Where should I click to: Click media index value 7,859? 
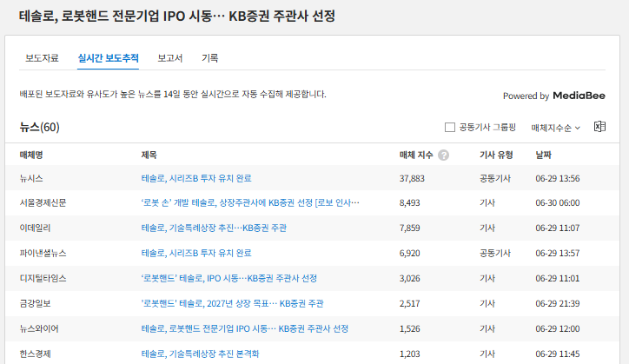click(409, 228)
